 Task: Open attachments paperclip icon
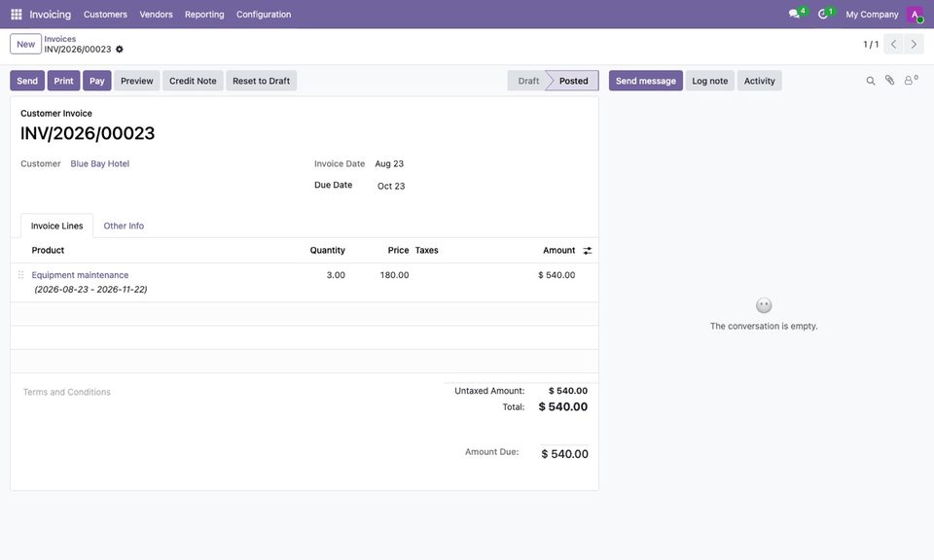pos(889,81)
